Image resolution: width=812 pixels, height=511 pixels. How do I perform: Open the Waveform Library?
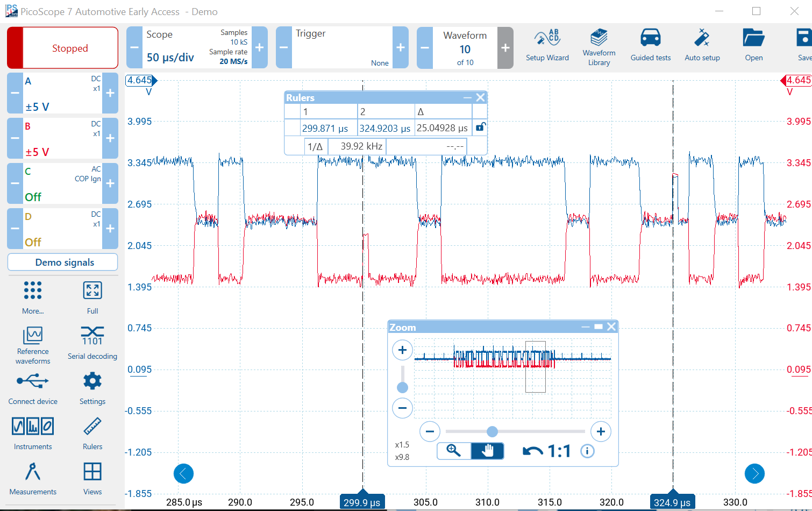click(x=599, y=47)
